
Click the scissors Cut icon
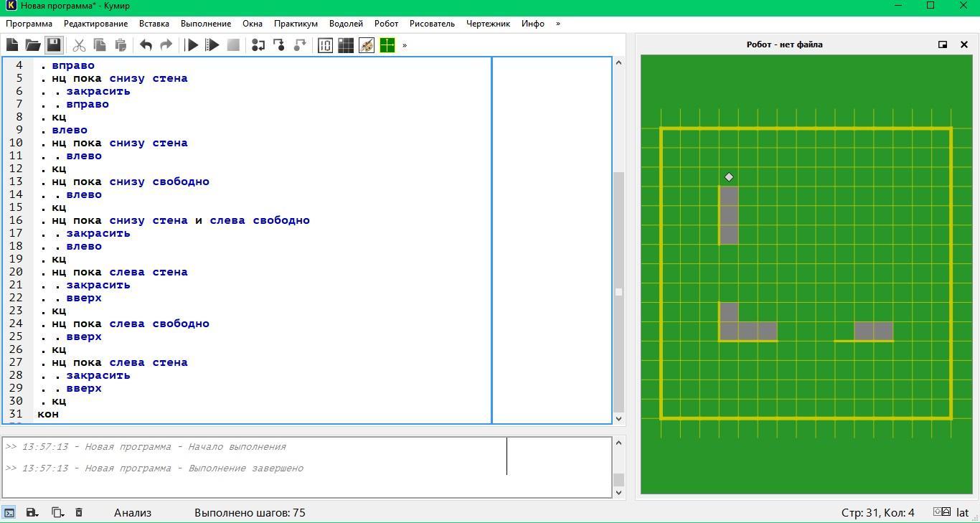(x=79, y=45)
